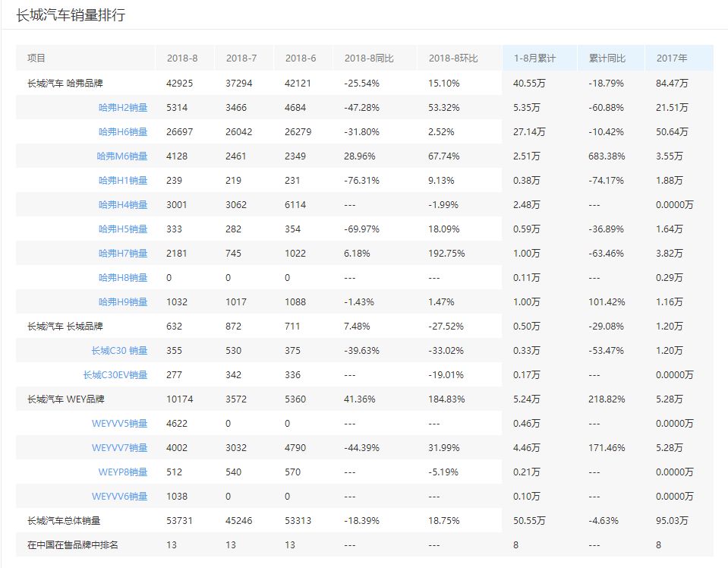Open the WEYVV7销量 link
The image size is (728, 568).
pyautogui.click(x=119, y=448)
